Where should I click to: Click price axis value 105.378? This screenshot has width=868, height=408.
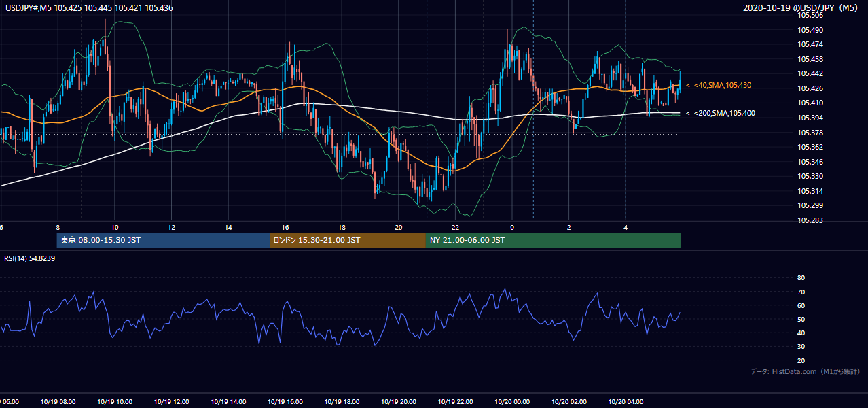pos(810,133)
